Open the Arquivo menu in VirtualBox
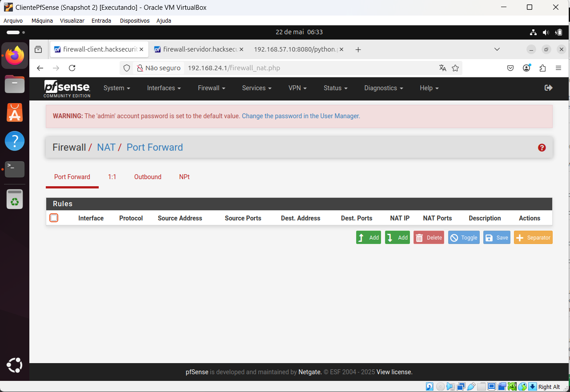 pyautogui.click(x=13, y=20)
